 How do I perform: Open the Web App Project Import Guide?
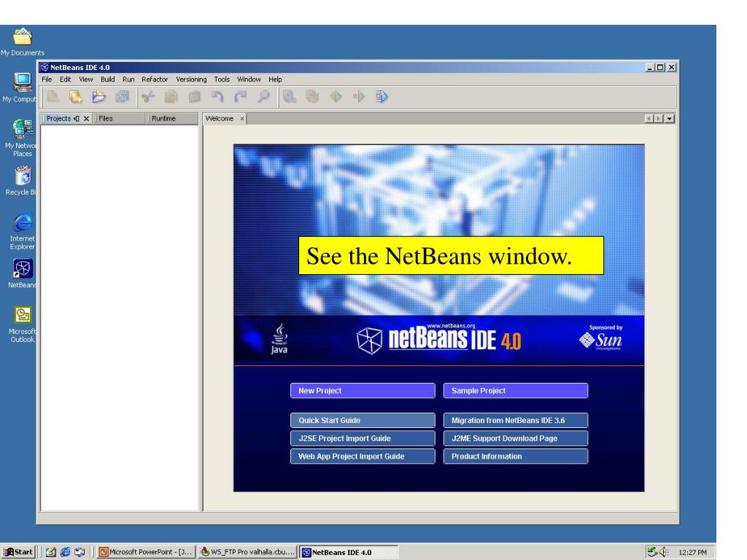[x=363, y=456]
